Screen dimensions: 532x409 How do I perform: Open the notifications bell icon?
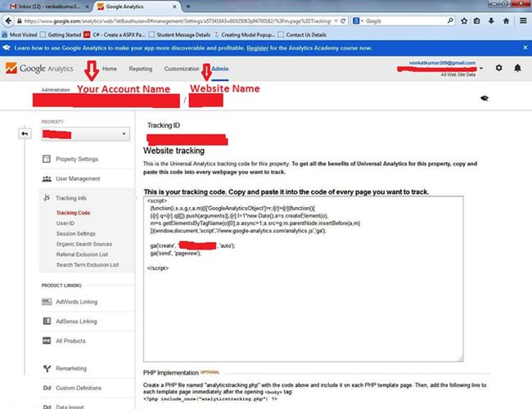517,68
